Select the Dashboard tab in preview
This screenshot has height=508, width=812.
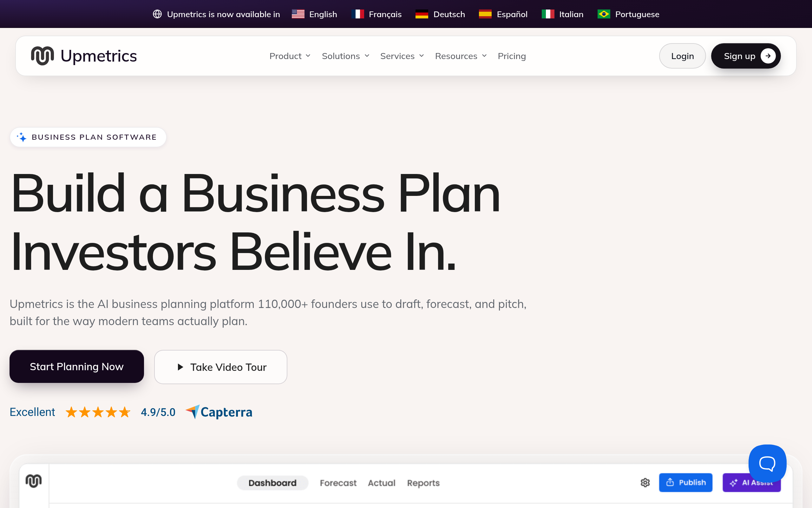[272, 483]
